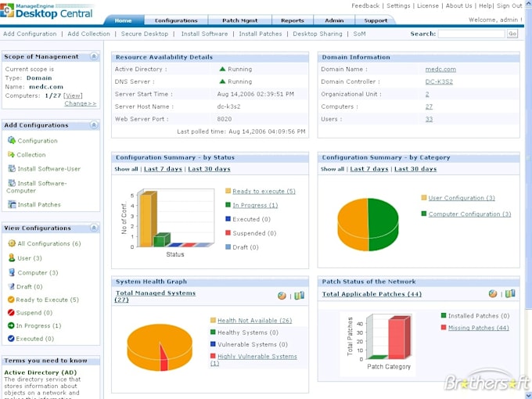Click the Go search button

[512, 34]
